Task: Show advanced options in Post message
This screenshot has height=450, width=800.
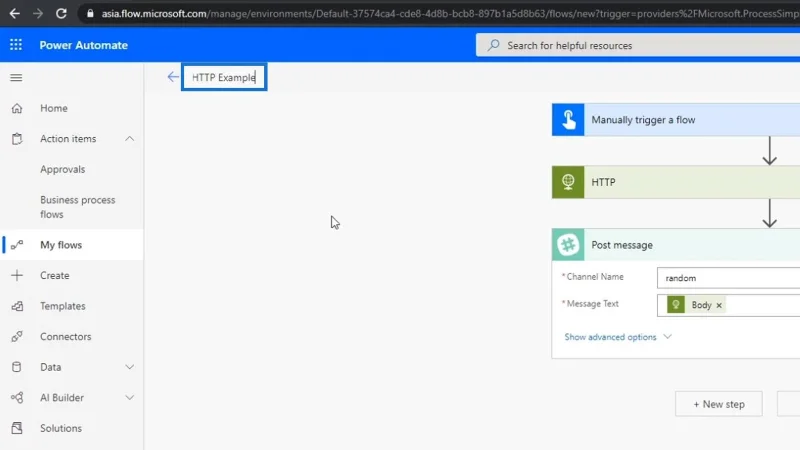Action: click(618, 337)
